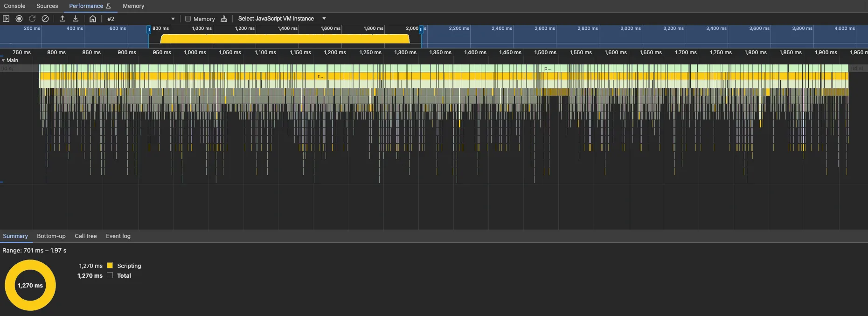
Task: Click the collect garbage broom icon
Action: coord(224,19)
